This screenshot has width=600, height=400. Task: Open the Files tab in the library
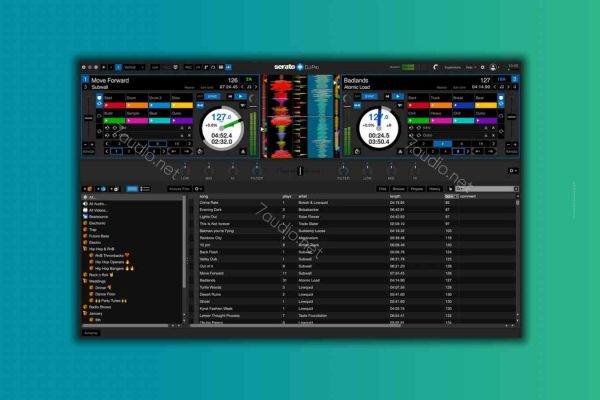(x=382, y=189)
